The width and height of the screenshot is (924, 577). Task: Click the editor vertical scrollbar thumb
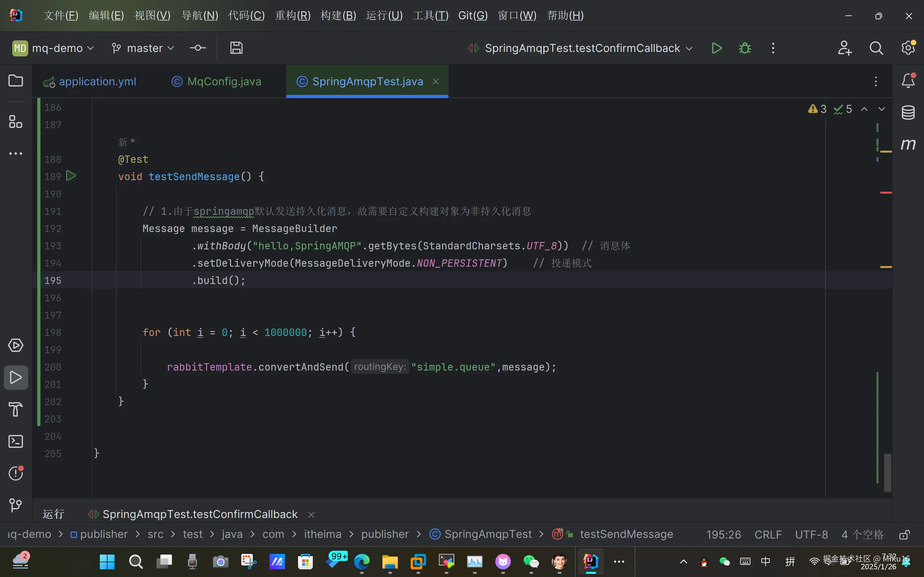pos(887,472)
